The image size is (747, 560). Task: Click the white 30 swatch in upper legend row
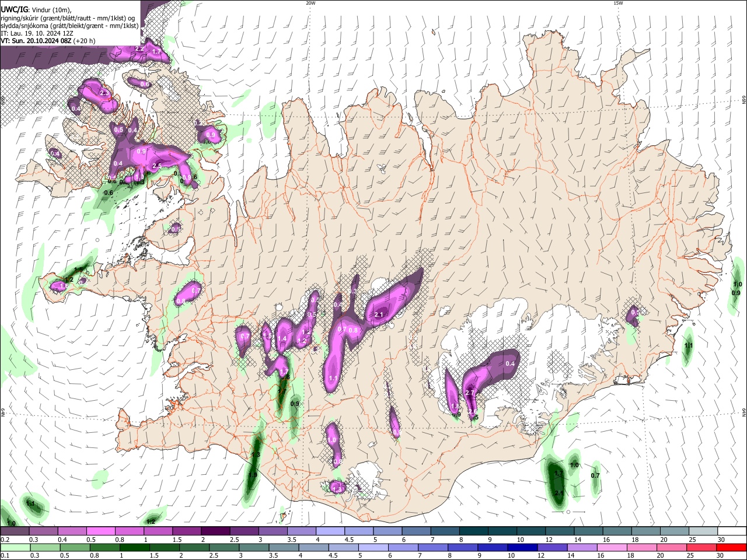point(732,531)
